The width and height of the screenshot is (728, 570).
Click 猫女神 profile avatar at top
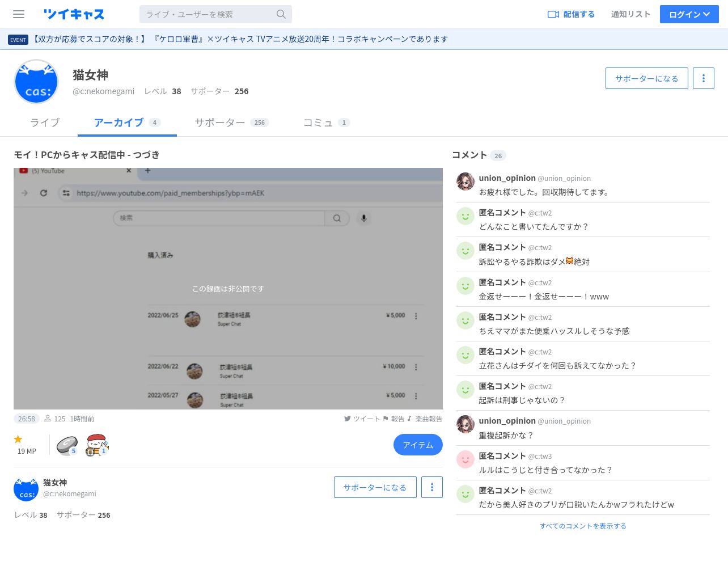(36, 82)
